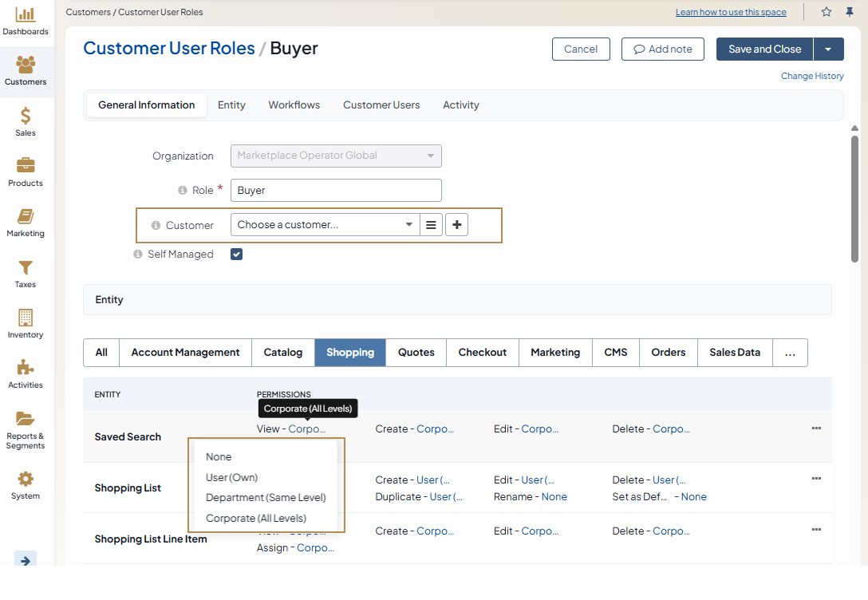868x600 pixels.
Task: Open Inventory from the sidebar
Action: point(26,324)
